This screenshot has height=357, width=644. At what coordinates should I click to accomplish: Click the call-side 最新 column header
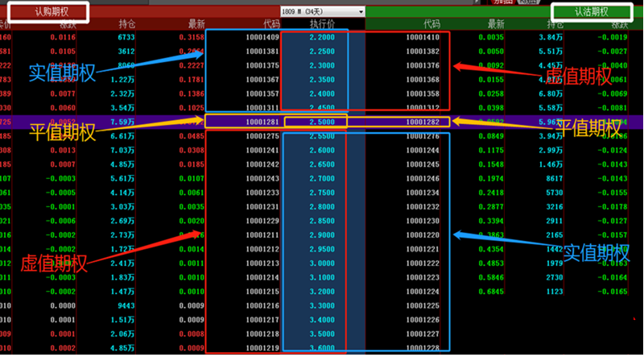coord(196,24)
